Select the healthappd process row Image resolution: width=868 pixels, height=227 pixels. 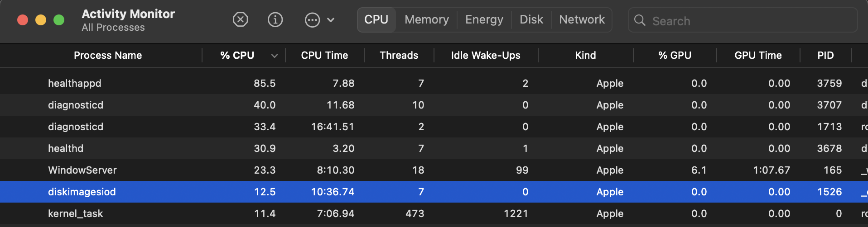pos(75,84)
